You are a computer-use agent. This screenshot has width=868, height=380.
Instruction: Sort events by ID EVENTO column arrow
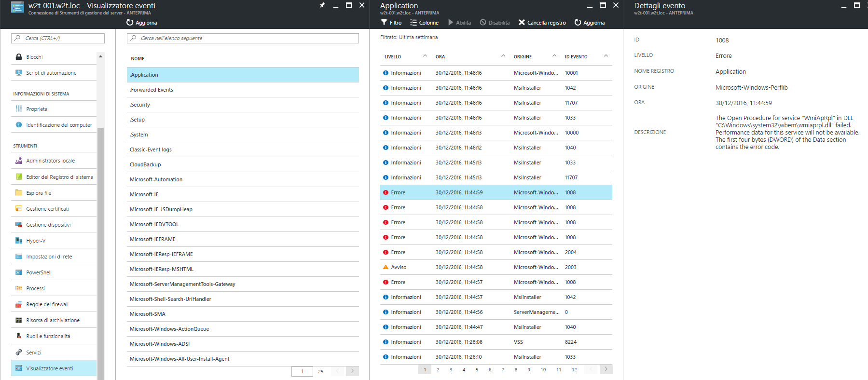pyautogui.click(x=606, y=56)
